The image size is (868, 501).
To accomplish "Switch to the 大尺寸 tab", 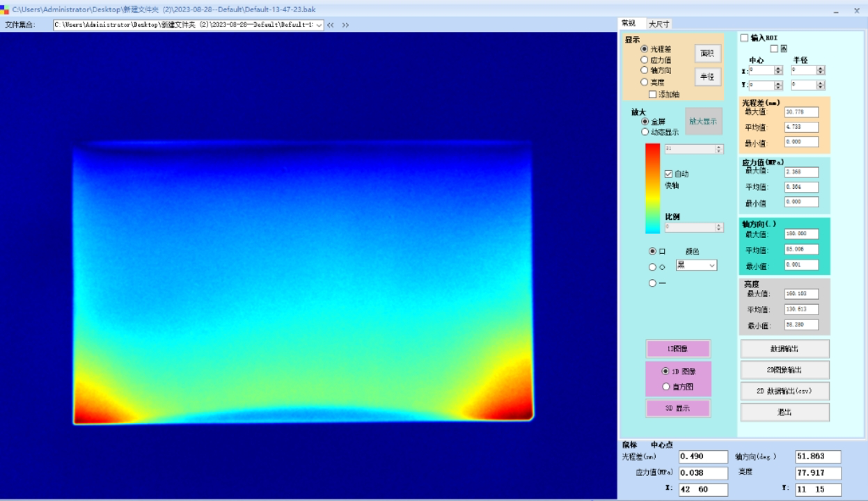I will click(658, 24).
